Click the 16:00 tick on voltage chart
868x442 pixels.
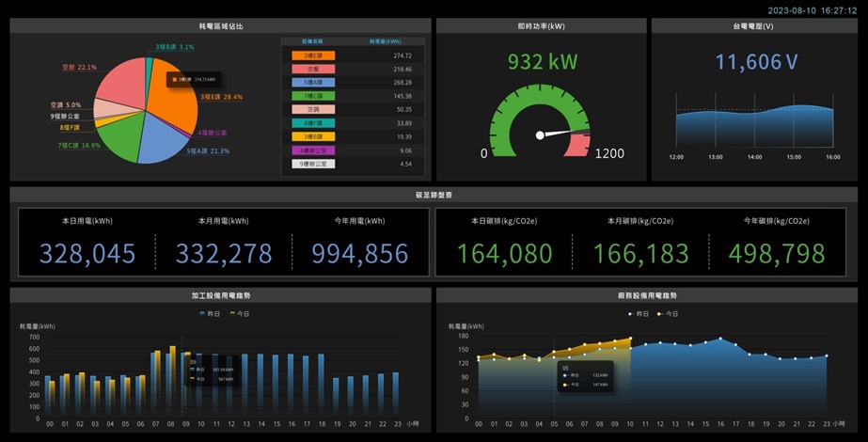pos(833,157)
